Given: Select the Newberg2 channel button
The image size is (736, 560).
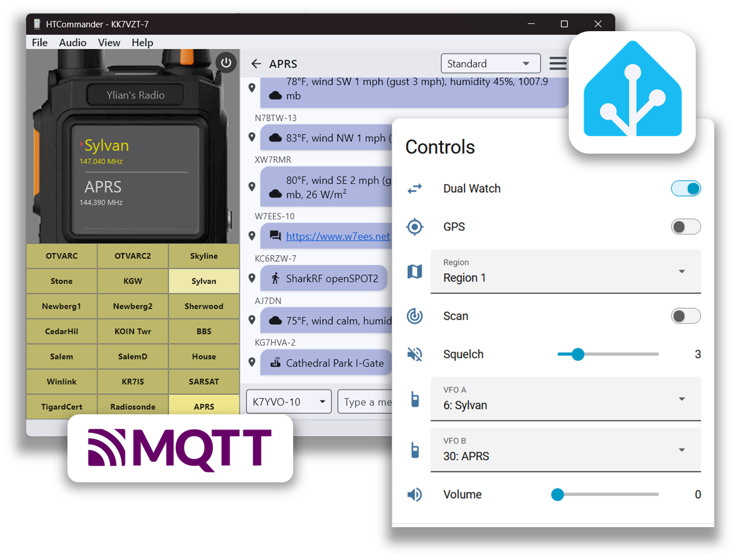Looking at the screenshot, I should pyautogui.click(x=133, y=306).
